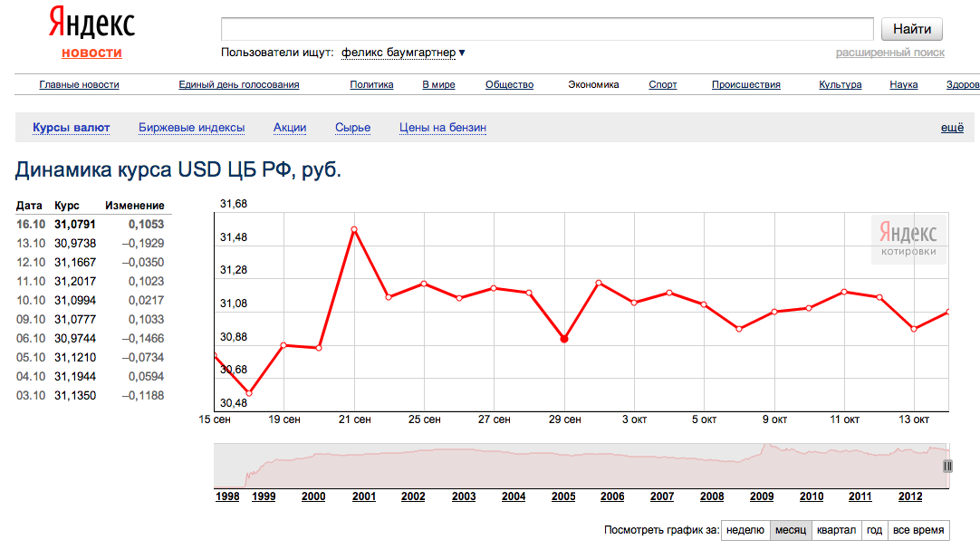This screenshot has height=559, width=980.
Task: Switch chart period to квартал
Action: click(835, 530)
